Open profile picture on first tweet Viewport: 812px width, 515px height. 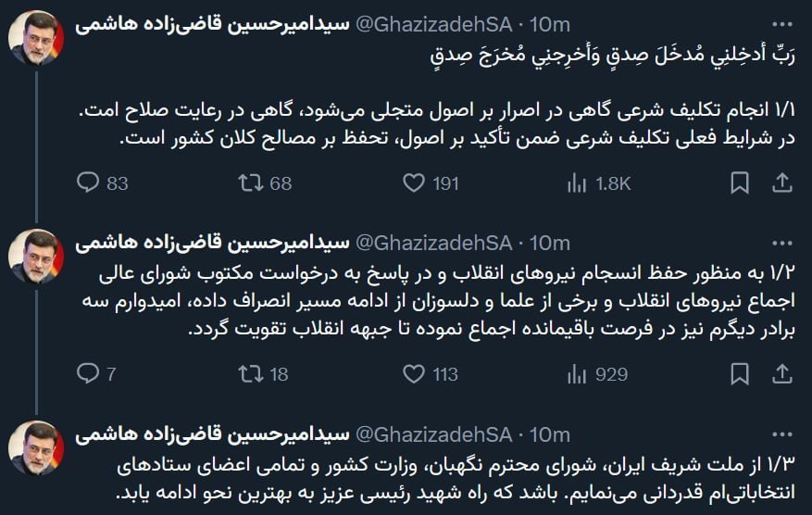pos(36,38)
